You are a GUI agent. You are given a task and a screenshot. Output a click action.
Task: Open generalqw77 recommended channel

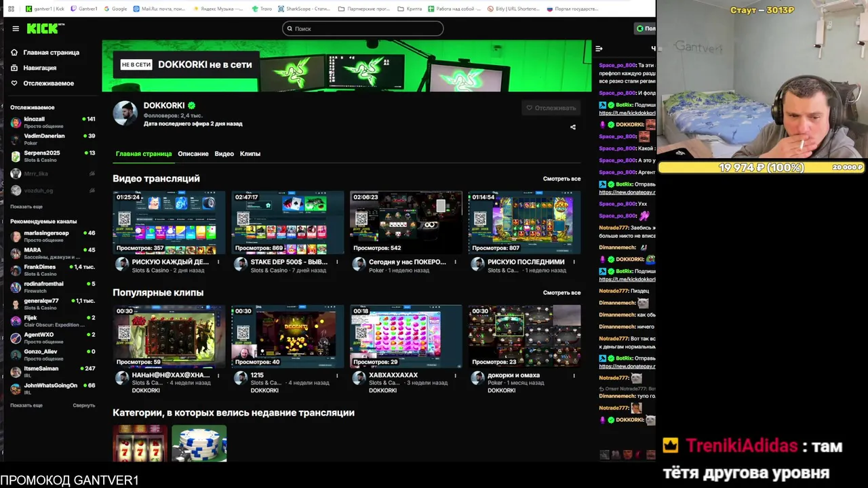[52, 304]
